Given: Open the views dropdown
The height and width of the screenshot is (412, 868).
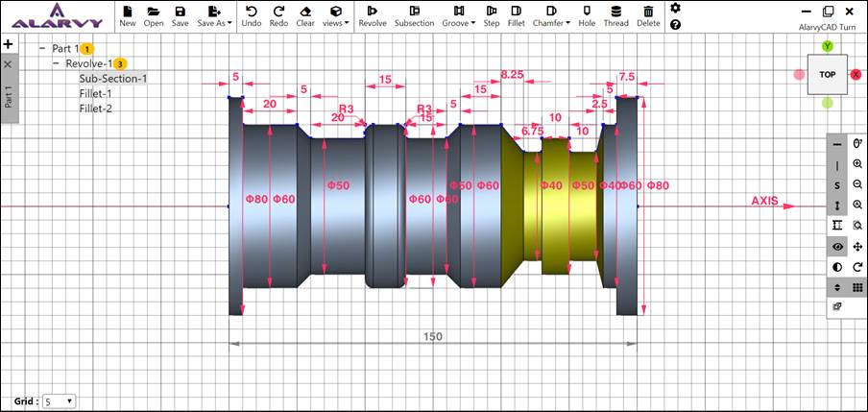Looking at the screenshot, I should pos(335,16).
